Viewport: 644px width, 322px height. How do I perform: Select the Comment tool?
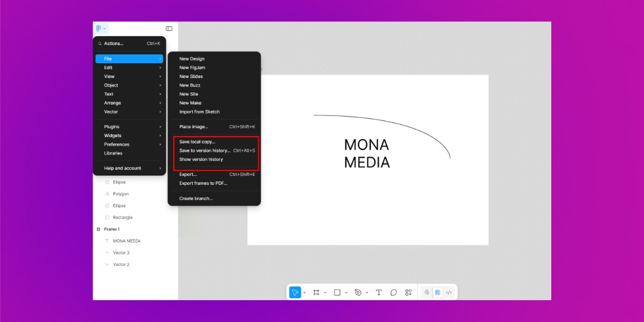coord(393,292)
